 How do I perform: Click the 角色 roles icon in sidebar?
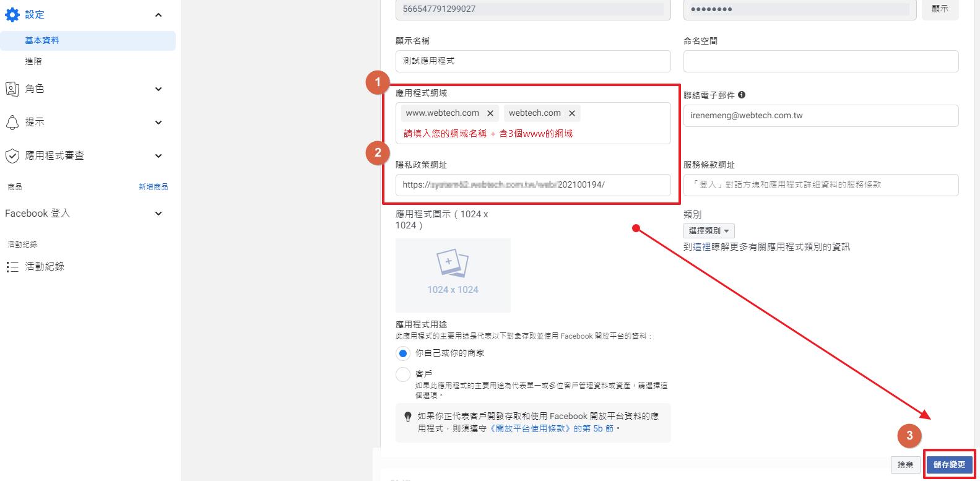point(12,89)
